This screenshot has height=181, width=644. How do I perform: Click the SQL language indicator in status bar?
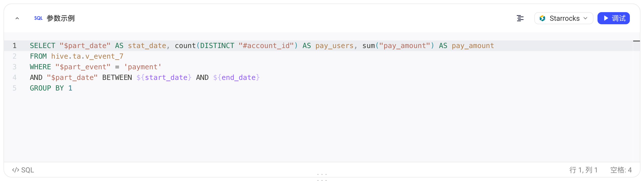[x=23, y=170]
